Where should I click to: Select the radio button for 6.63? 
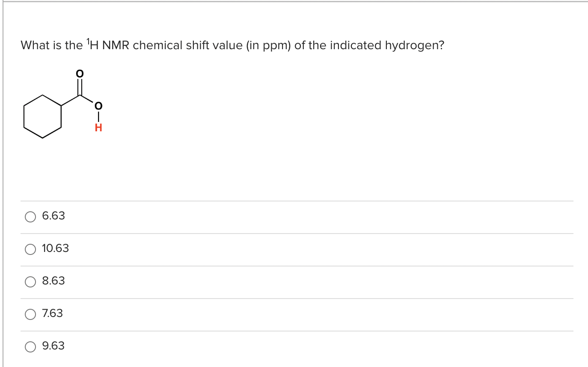[30, 217]
